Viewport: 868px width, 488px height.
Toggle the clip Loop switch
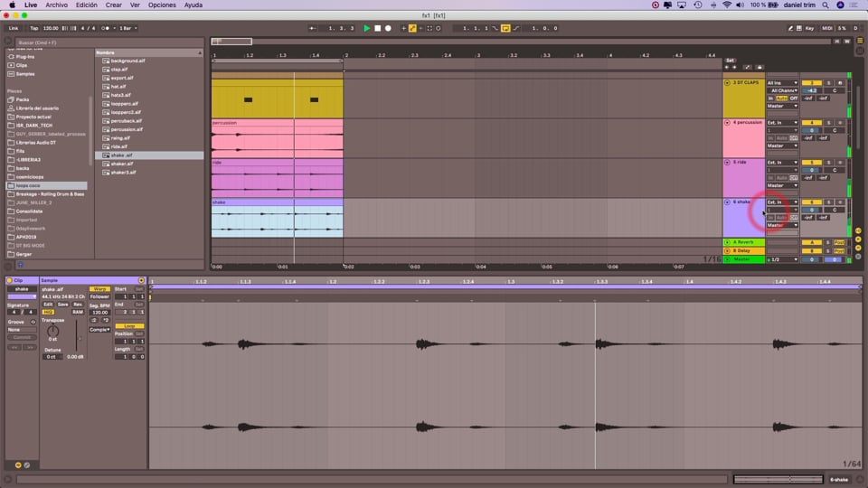pyautogui.click(x=129, y=326)
